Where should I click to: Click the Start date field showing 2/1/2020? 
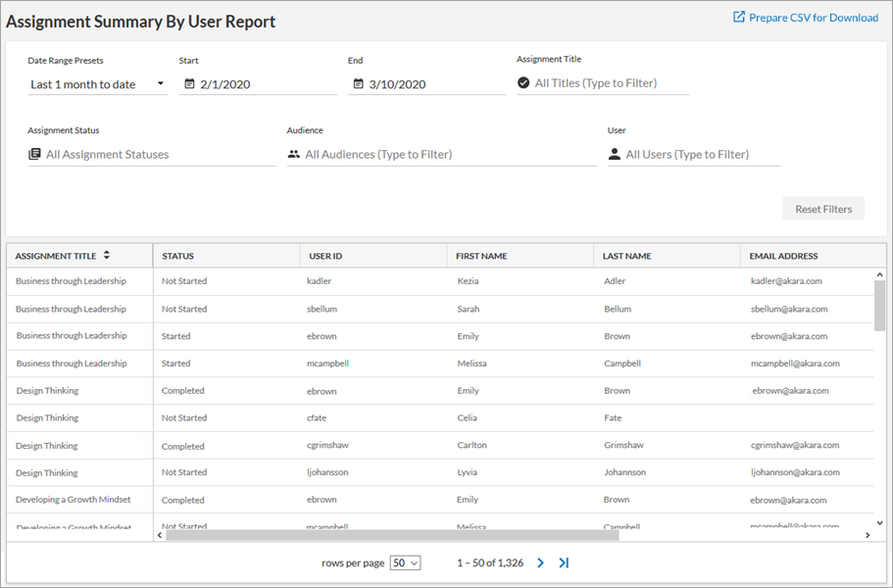258,84
